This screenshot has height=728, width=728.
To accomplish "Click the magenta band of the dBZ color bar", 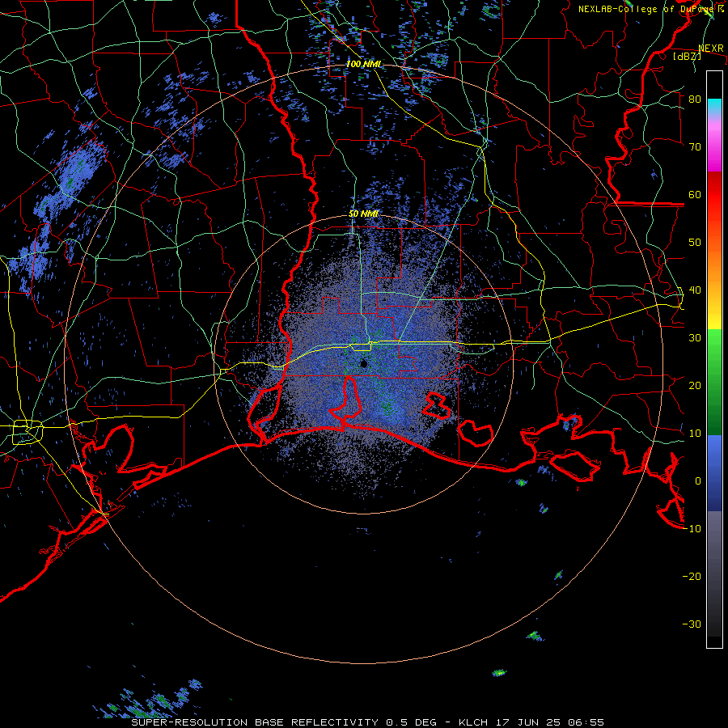I will point(714,149).
